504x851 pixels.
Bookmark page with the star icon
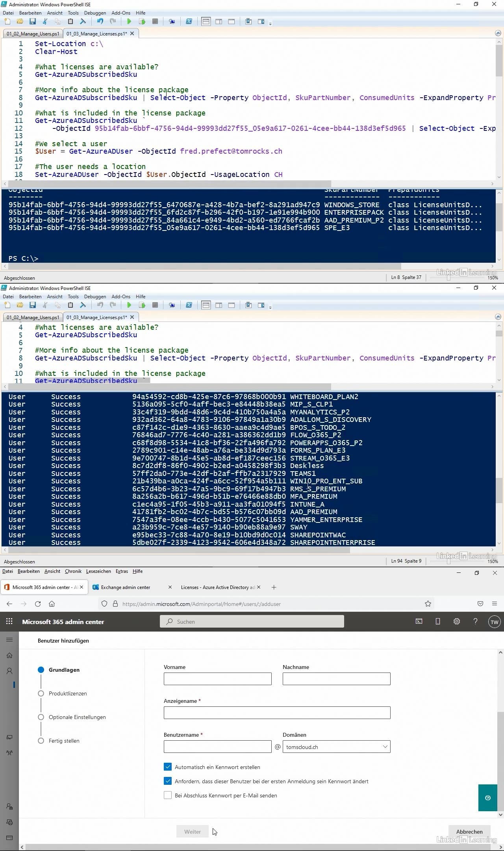(428, 604)
